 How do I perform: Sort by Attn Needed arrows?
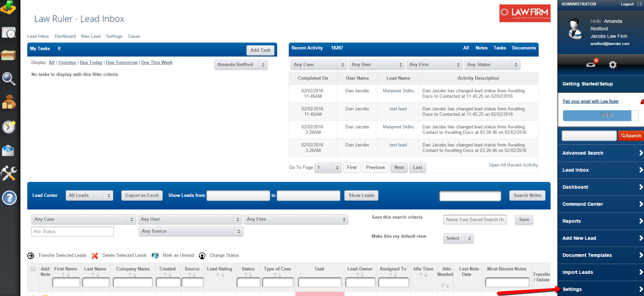tap(445, 286)
